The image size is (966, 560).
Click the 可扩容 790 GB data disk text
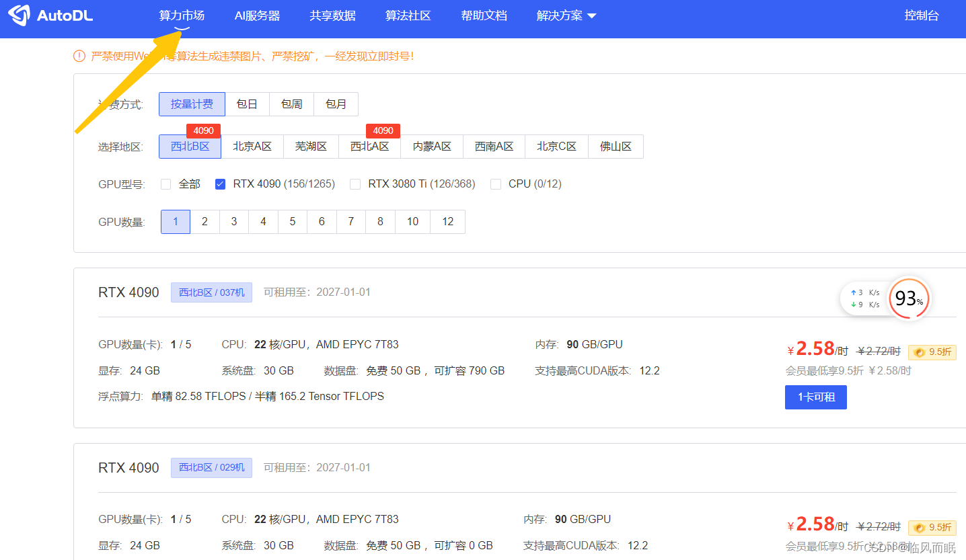tap(469, 371)
